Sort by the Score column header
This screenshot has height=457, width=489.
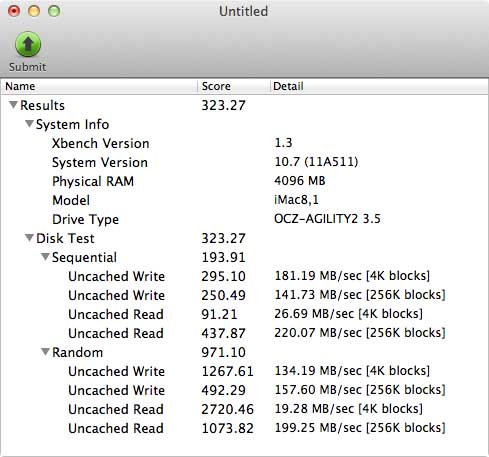(x=234, y=86)
